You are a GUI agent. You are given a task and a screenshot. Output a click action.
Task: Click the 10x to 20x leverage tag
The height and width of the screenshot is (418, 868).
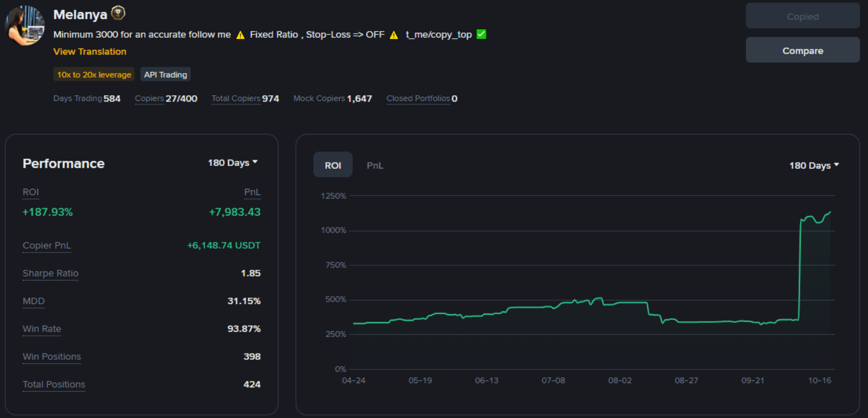pyautogui.click(x=94, y=75)
